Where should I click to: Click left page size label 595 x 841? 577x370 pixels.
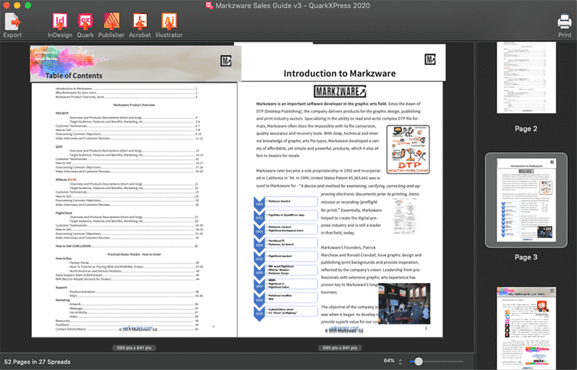pos(134,348)
